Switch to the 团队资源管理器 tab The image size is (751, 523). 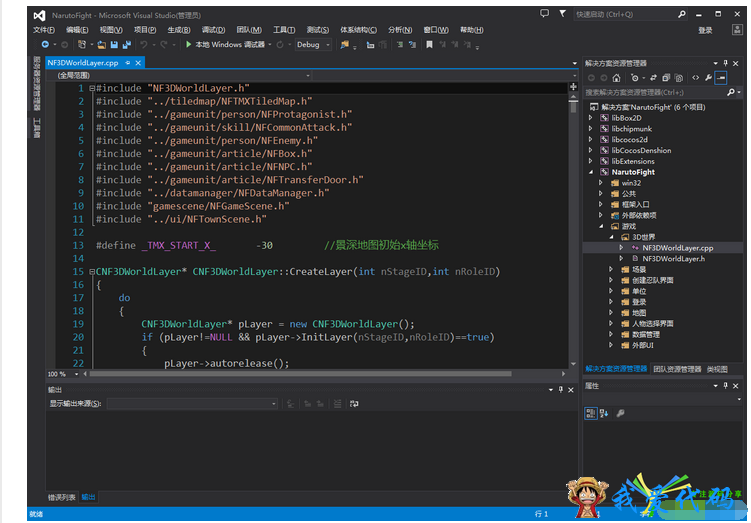tap(677, 369)
